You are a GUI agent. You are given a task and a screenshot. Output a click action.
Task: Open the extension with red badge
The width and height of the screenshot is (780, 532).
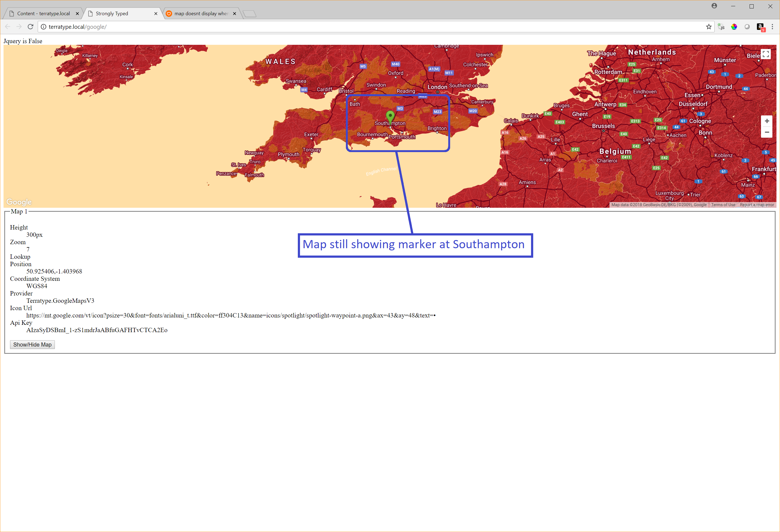coord(760,27)
